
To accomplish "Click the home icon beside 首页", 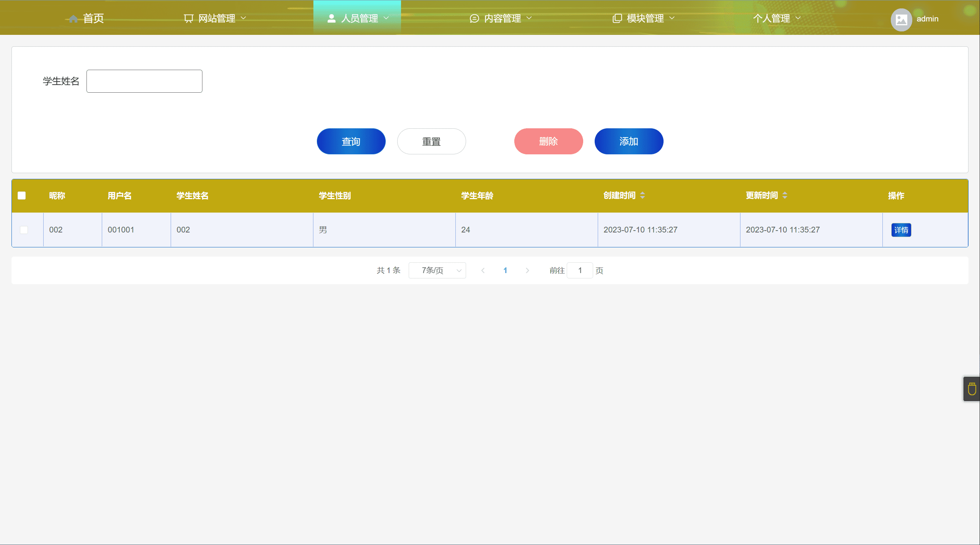I will pyautogui.click(x=73, y=19).
